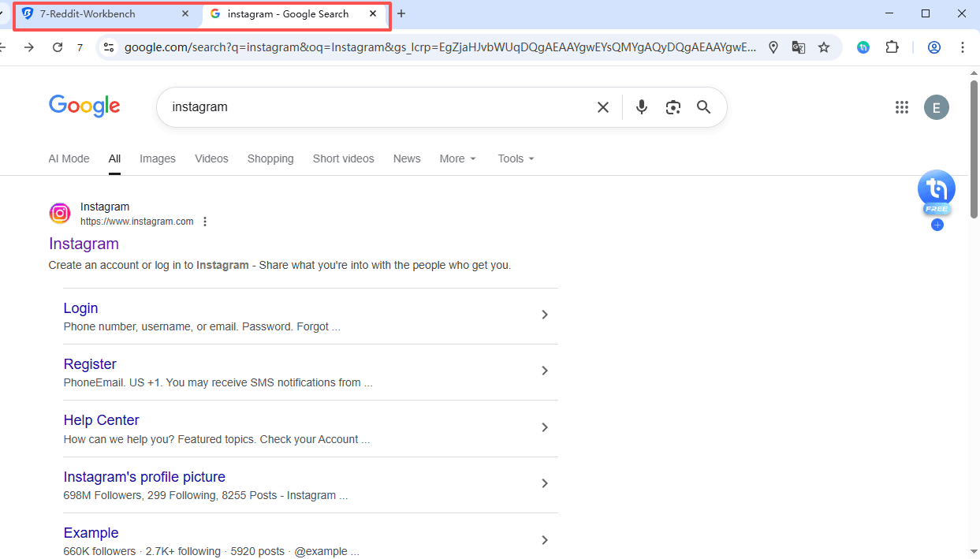Viewport: 980px width, 559px height.
Task: Activate voice search with the microphone icon
Action: click(641, 106)
